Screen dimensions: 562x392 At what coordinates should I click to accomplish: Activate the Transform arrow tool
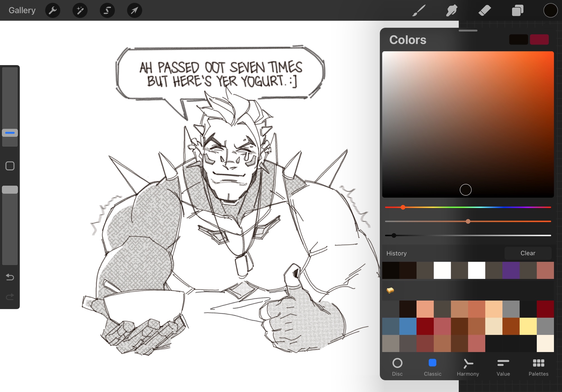coord(134,11)
